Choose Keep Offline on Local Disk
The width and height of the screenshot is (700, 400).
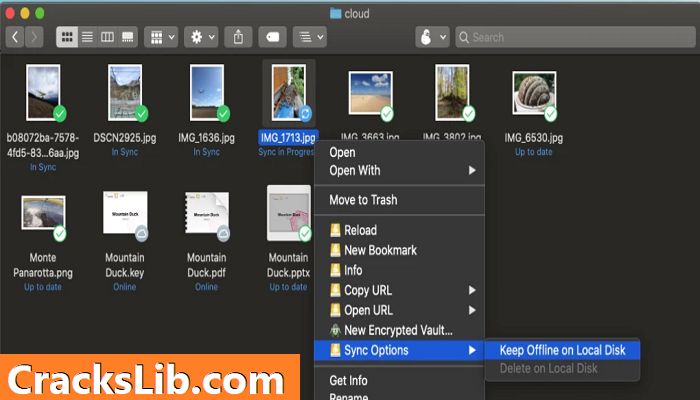pos(562,350)
